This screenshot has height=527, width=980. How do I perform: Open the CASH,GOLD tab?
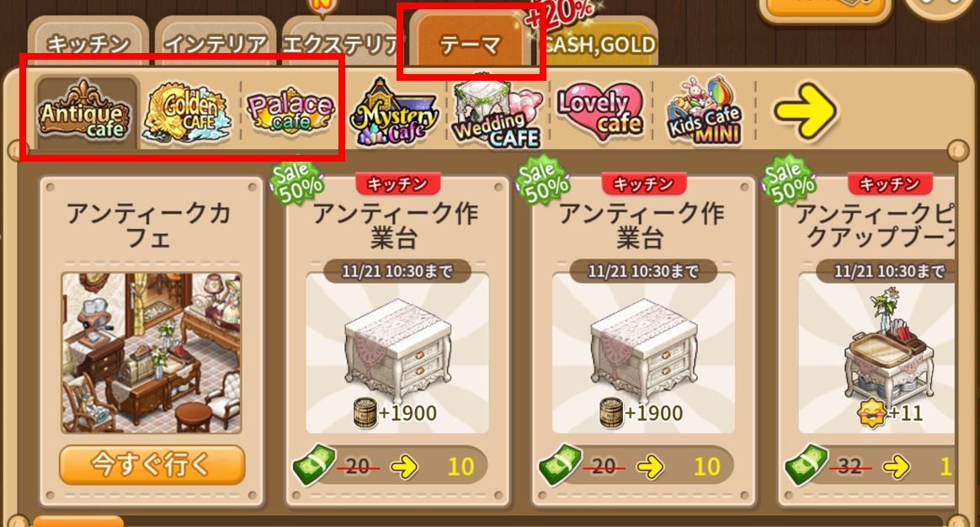(x=599, y=43)
